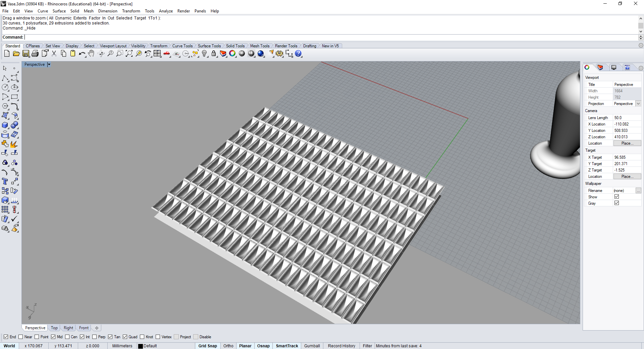Switch to the Curve Tools toolbar tab
This screenshot has width=644, height=349.
point(182,46)
